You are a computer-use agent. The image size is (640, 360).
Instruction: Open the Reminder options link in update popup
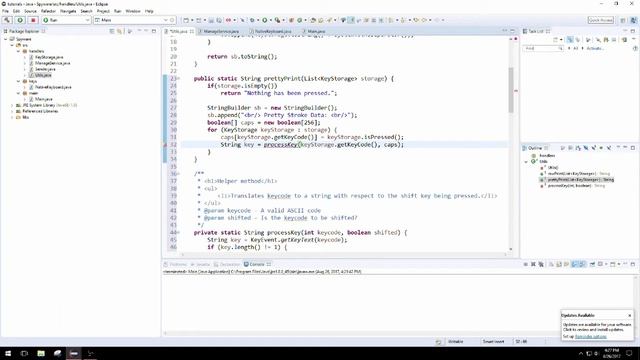591,337
